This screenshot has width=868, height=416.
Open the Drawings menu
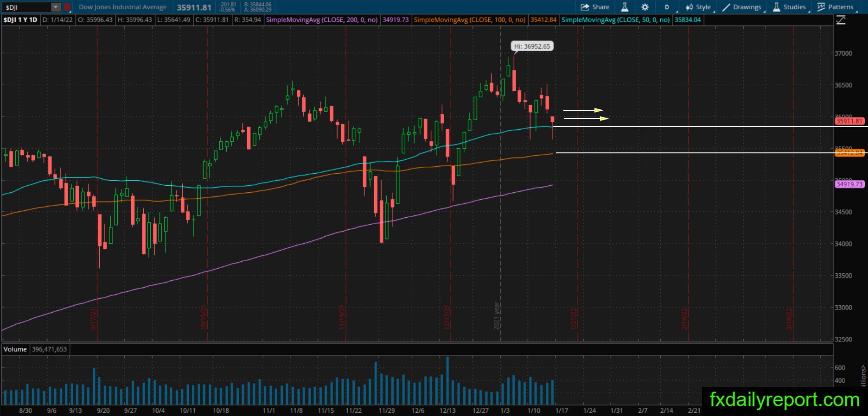tap(742, 7)
